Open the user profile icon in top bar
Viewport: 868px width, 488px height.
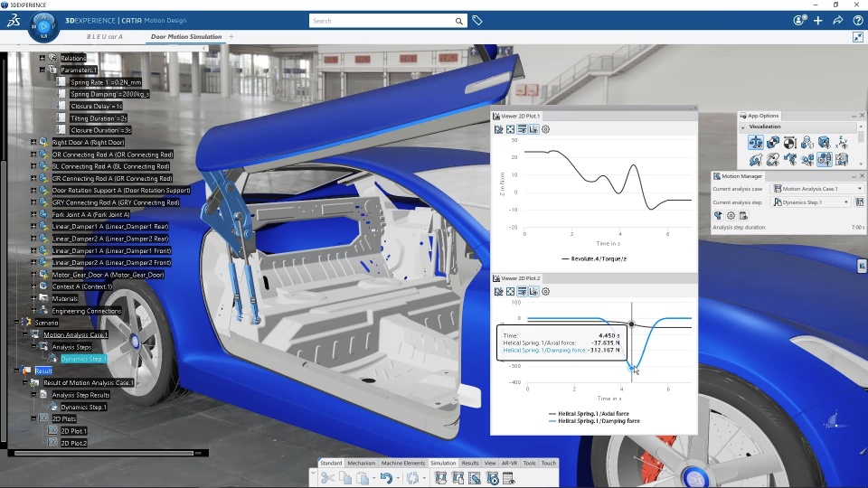798,21
